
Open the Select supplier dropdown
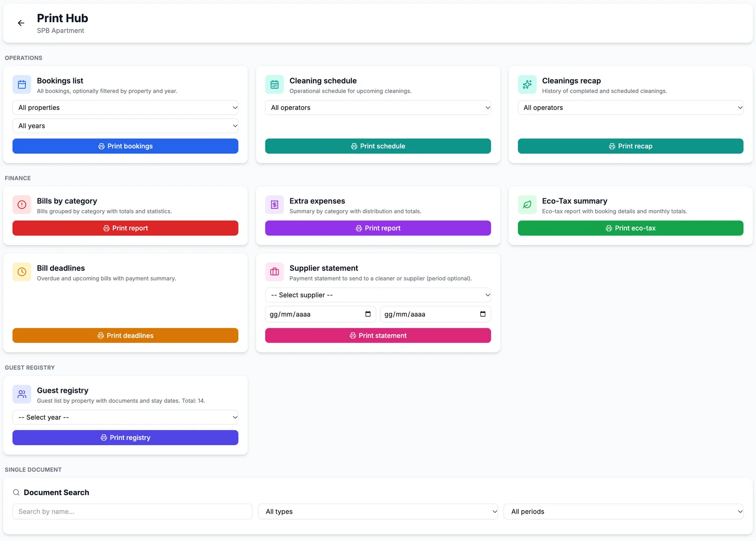pyautogui.click(x=378, y=295)
